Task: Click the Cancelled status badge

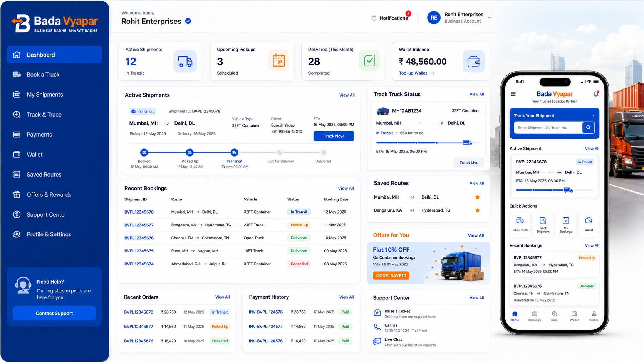Action: click(299, 264)
